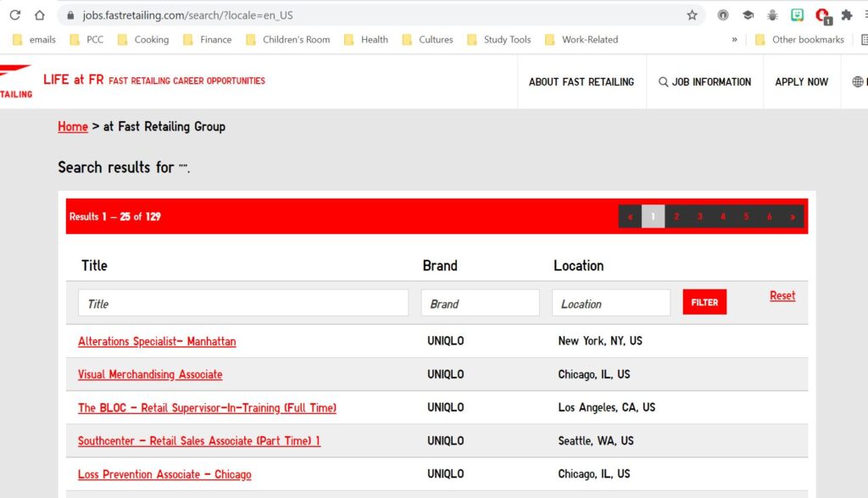Select the 'Los Angeles, CA, US' location text
868x498 pixels.
tap(607, 407)
